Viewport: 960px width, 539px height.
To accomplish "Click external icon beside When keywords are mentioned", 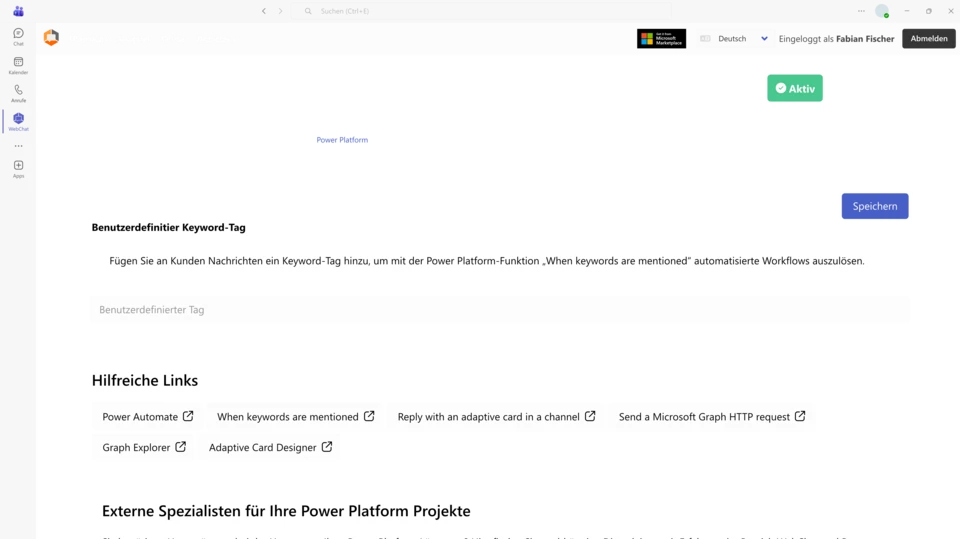I will click(x=369, y=416).
